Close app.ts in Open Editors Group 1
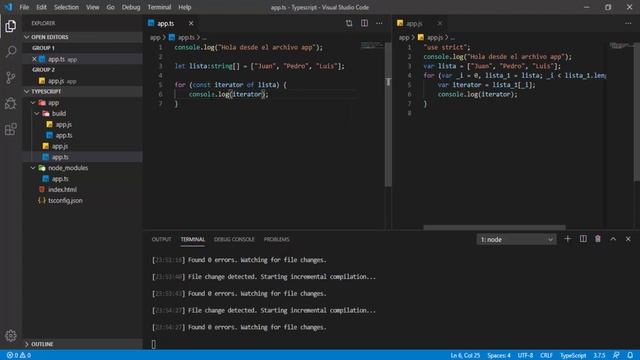 (x=34, y=59)
